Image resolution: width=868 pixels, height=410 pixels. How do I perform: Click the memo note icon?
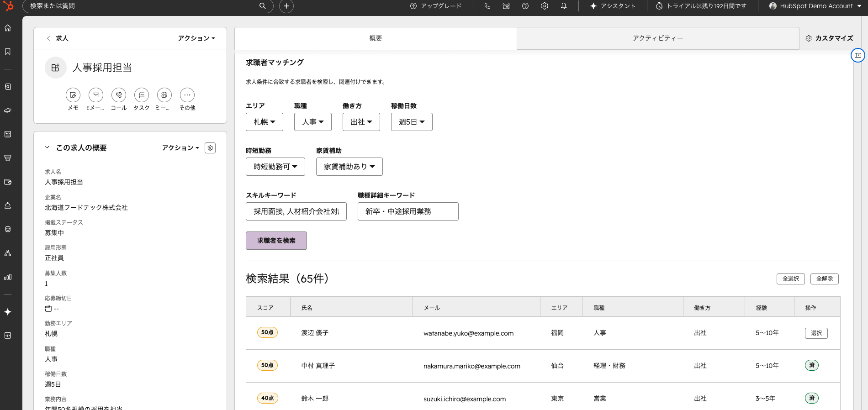[73, 95]
